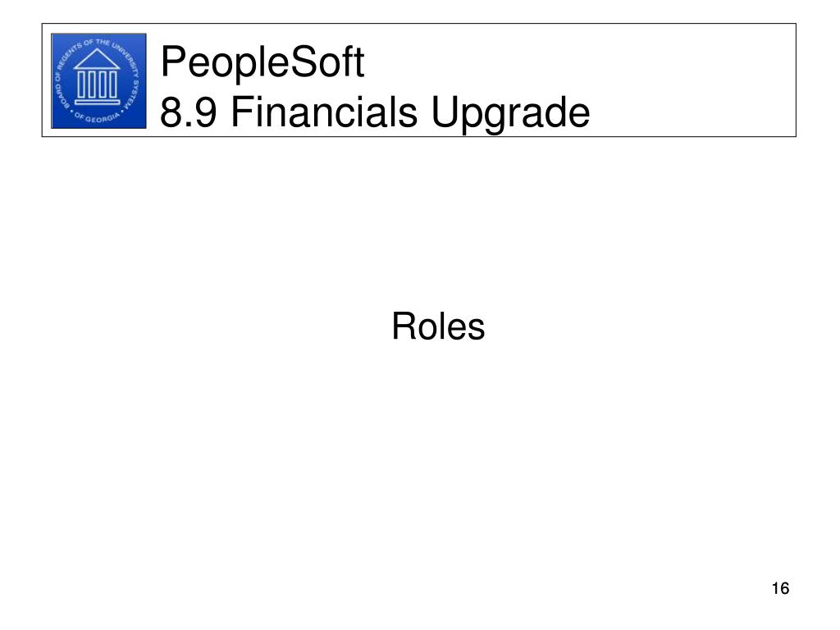840x630 pixels.
Task: Click the triangular roof of seal building
Action: point(97,59)
